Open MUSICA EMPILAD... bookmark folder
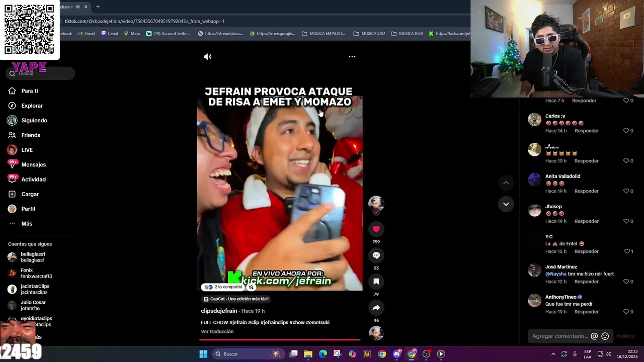 pyautogui.click(x=324, y=34)
